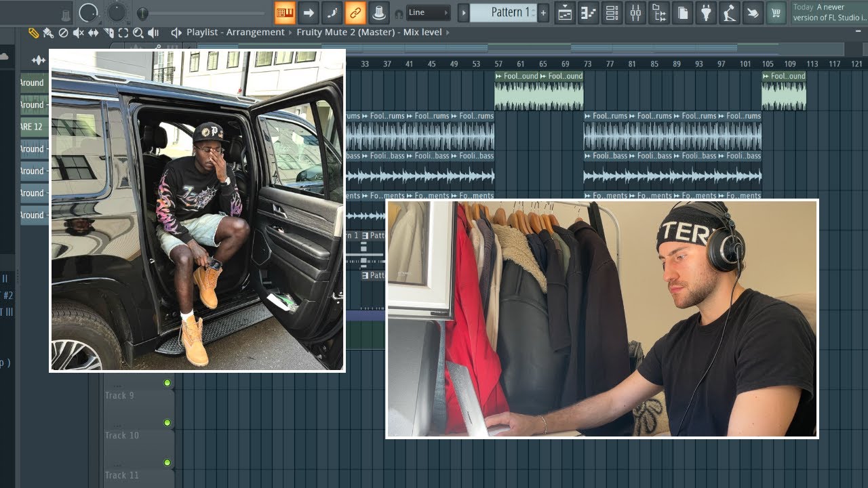Screen dimensions: 868x488
Task: Click the stacked pages icon in the top toolbar
Action: coord(682,12)
